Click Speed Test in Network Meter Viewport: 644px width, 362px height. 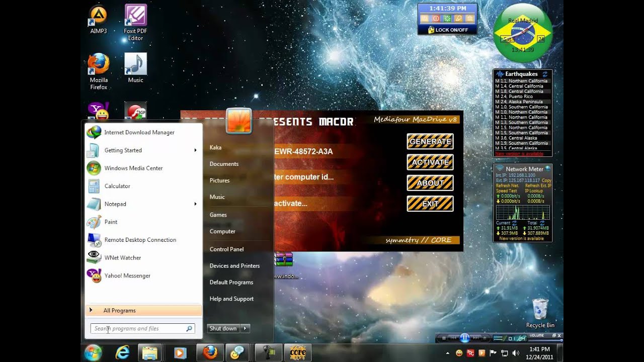click(x=507, y=191)
